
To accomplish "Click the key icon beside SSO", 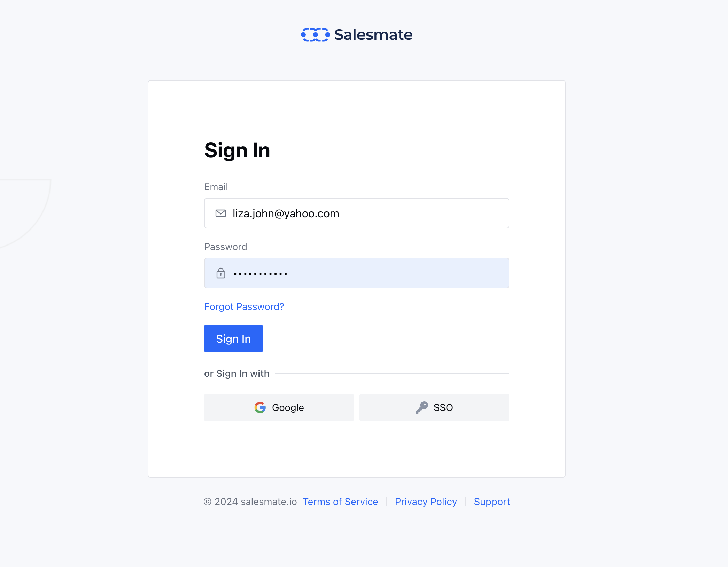I will tap(421, 407).
